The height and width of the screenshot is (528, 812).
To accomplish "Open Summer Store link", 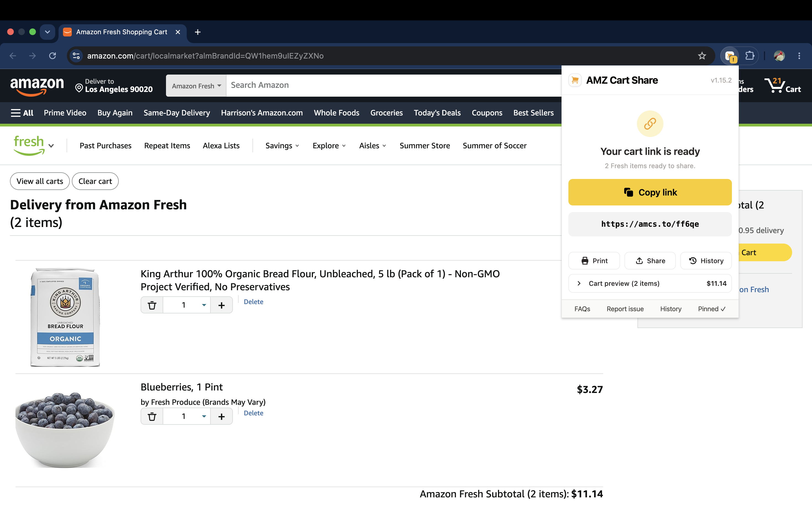I will tap(425, 146).
